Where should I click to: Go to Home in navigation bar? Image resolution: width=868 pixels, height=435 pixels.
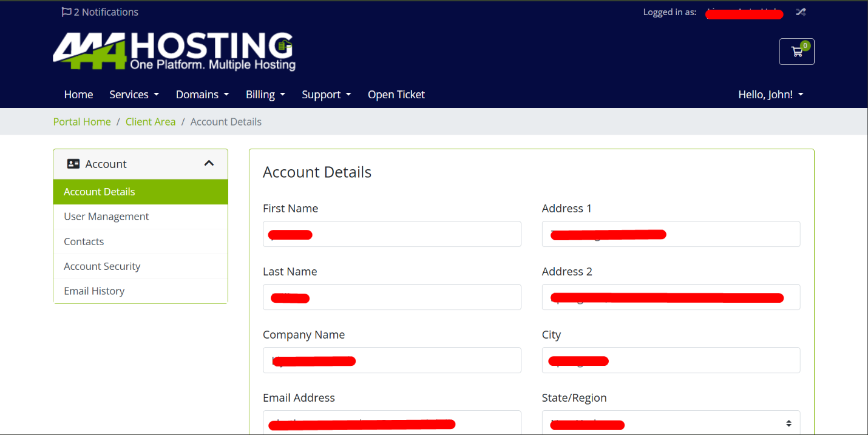[x=78, y=95]
